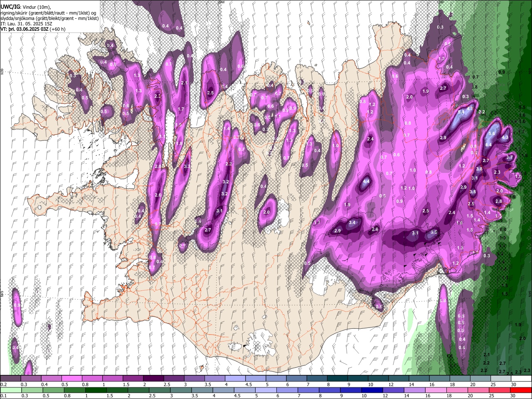The height and width of the screenshot is (399, 532).
Task: Select the bright pink snow swatch for 0.5–0.8
Action: (x=71, y=379)
